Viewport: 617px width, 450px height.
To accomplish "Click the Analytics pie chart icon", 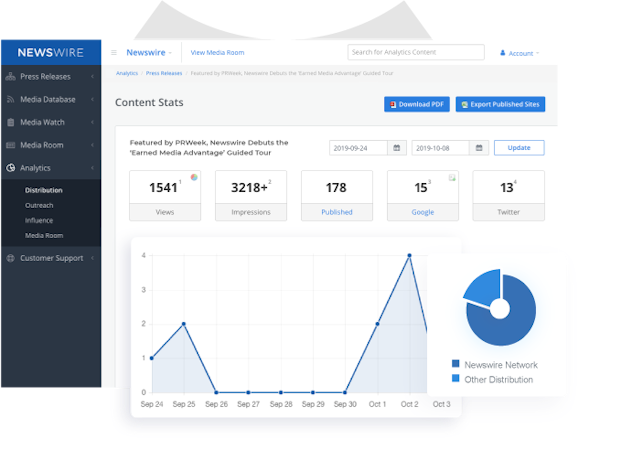I will [11, 168].
